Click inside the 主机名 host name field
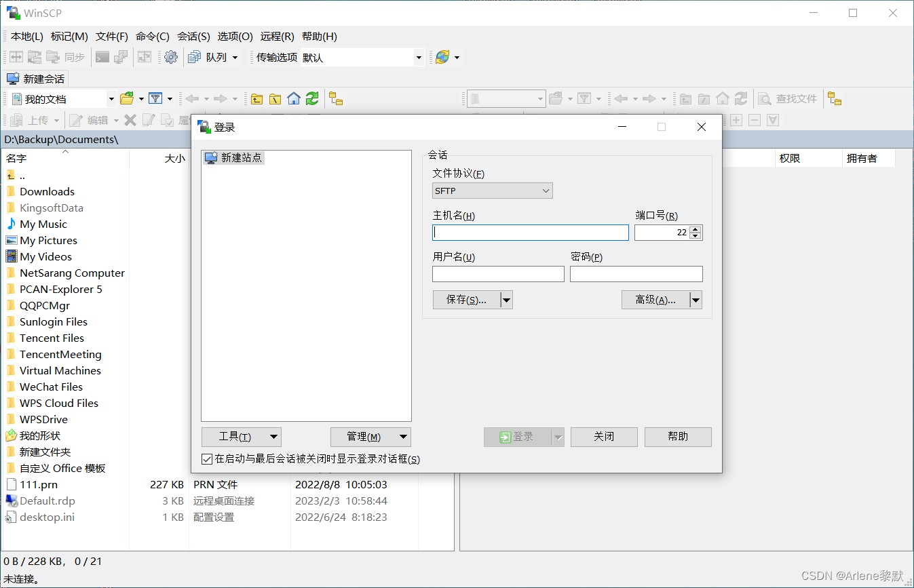The image size is (914, 588). [x=529, y=233]
